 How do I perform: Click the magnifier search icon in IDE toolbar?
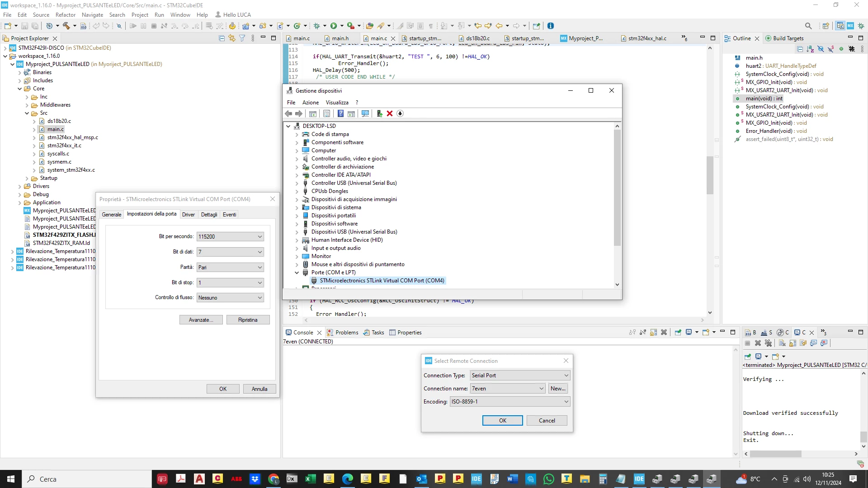point(808,26)
